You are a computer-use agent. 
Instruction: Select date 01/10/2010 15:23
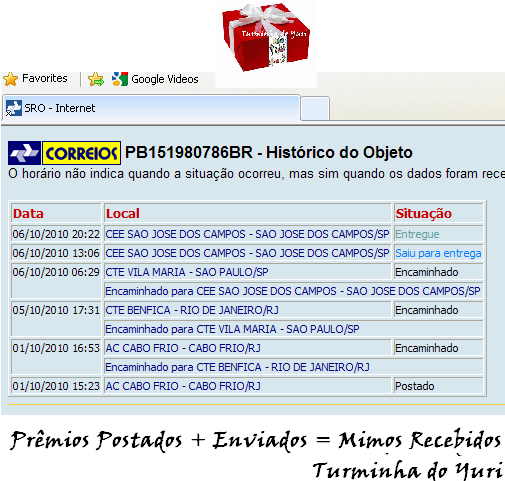(56, 386)
